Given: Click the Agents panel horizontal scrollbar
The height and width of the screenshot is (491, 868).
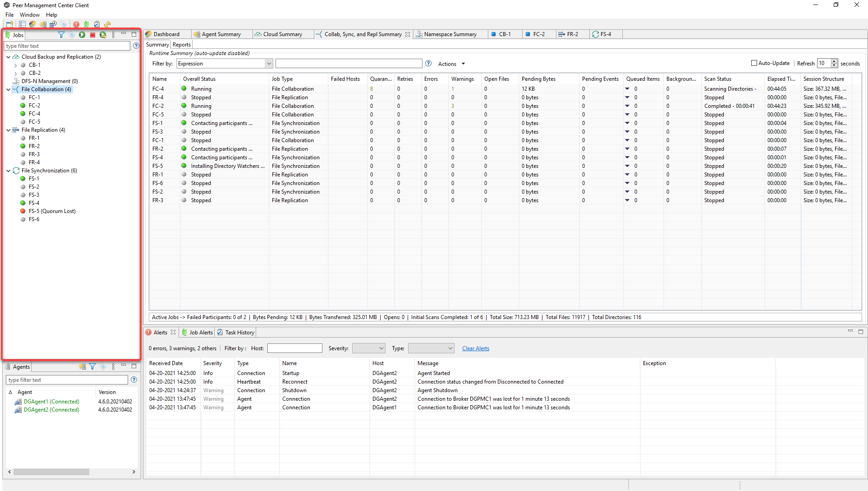Looking at the screenshot, I should pos(51,472).
